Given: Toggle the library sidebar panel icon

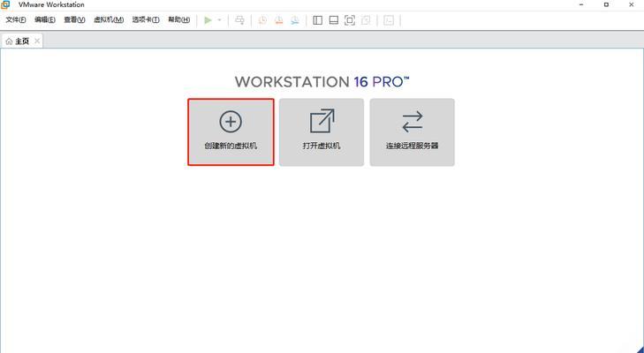Looking at the screenshot, I should [x=317, y=20].
